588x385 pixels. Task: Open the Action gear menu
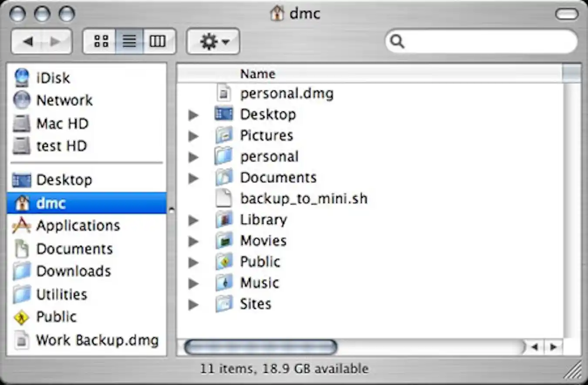213,41
